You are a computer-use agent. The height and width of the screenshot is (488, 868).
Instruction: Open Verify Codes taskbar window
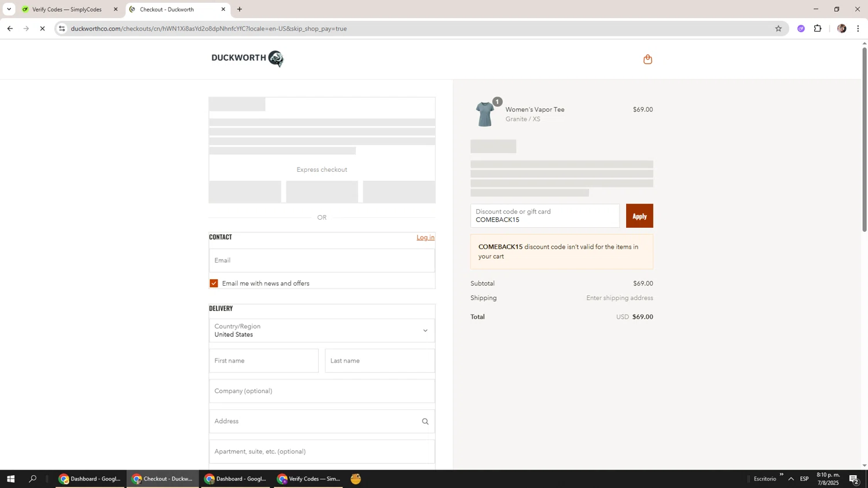coord(308,479)
